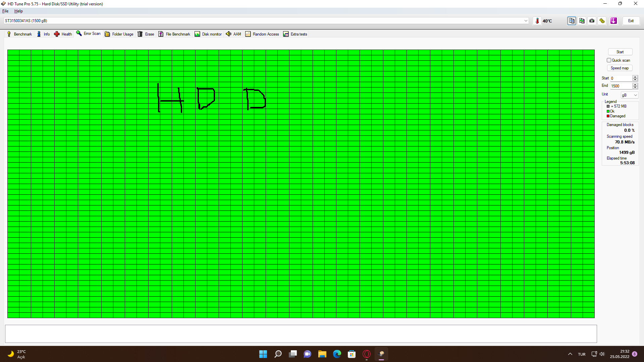Click the End value input field
This screenshot has width=644, height=362.
pyautogui.click(x=621, y=86)
